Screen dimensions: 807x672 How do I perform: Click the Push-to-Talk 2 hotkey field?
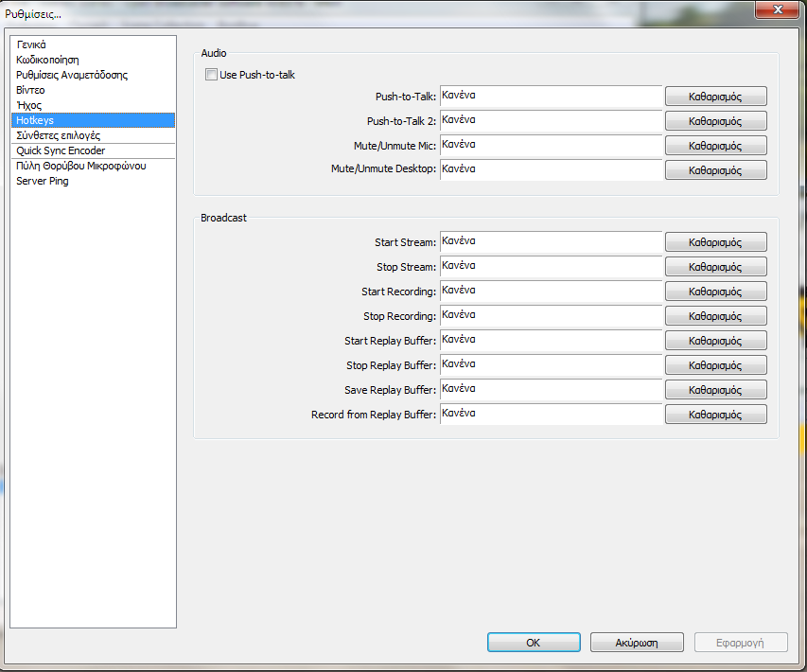point(552,121)
